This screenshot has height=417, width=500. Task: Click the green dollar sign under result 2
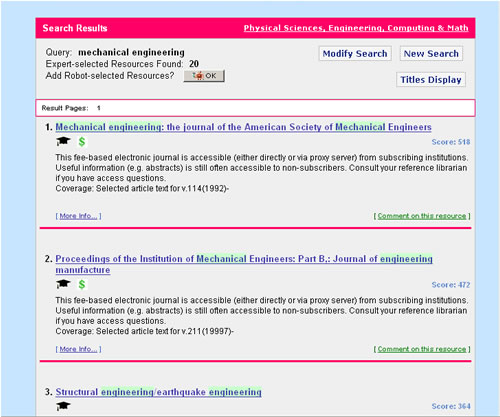pyautogui.click(x=82, y=284)
